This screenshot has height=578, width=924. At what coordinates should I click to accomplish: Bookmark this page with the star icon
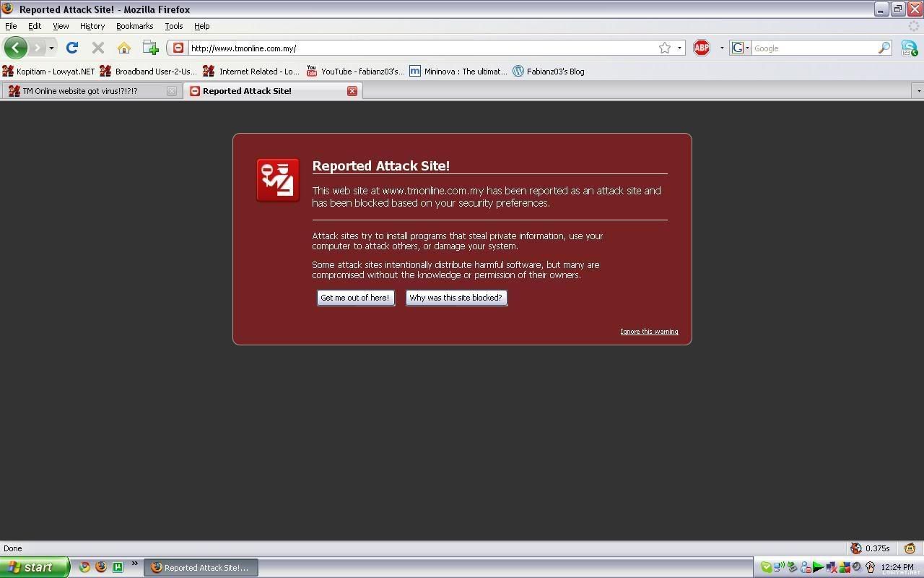[665, 48]
